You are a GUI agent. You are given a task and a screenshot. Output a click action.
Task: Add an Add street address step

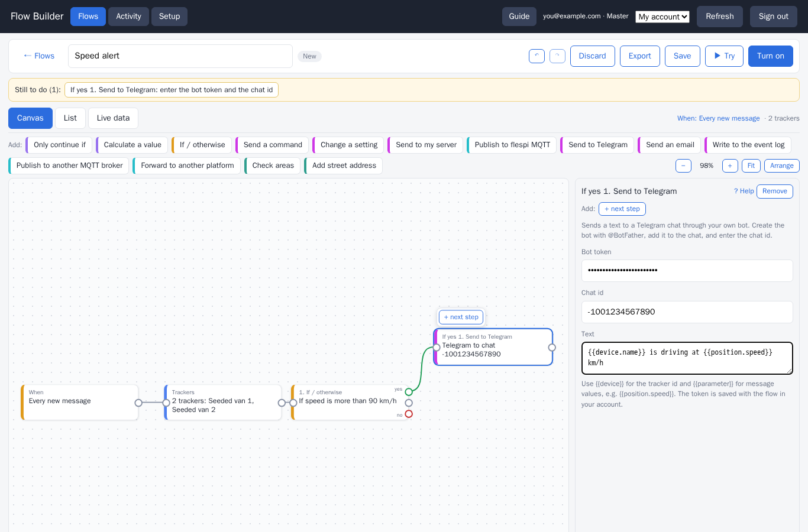pos(344,166)
